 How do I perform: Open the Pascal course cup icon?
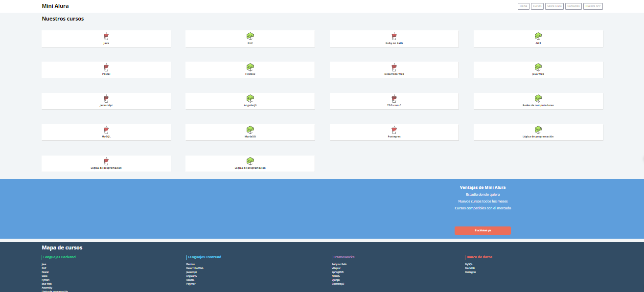(106, 67)
